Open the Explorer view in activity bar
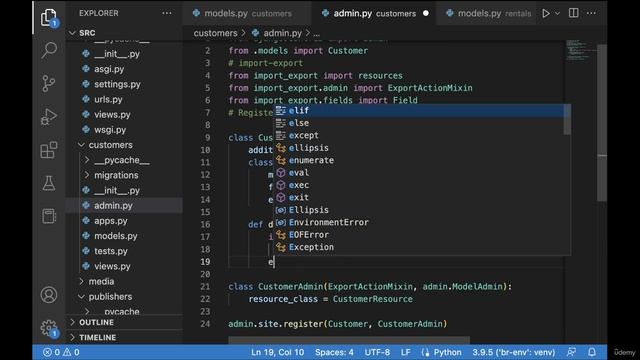 49,18
